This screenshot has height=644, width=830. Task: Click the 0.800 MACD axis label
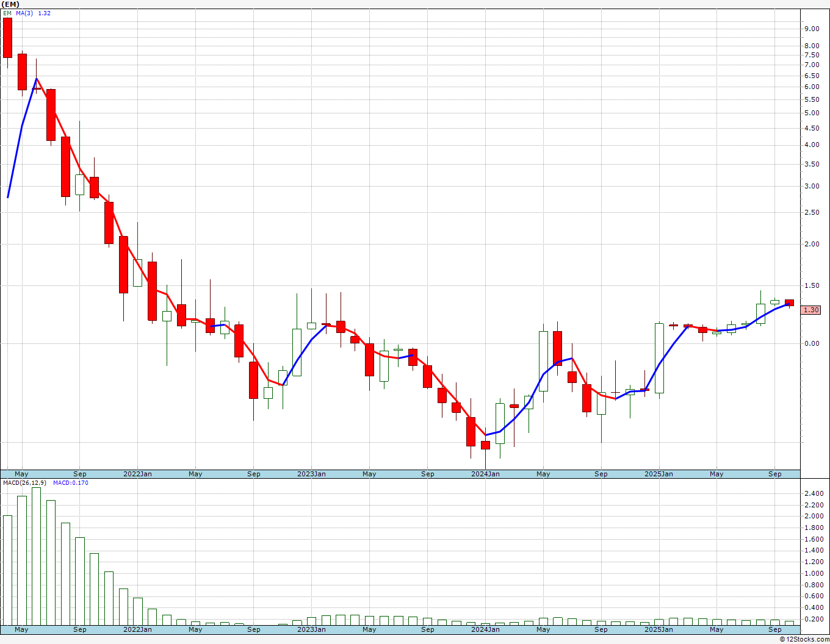coord(813,585)
